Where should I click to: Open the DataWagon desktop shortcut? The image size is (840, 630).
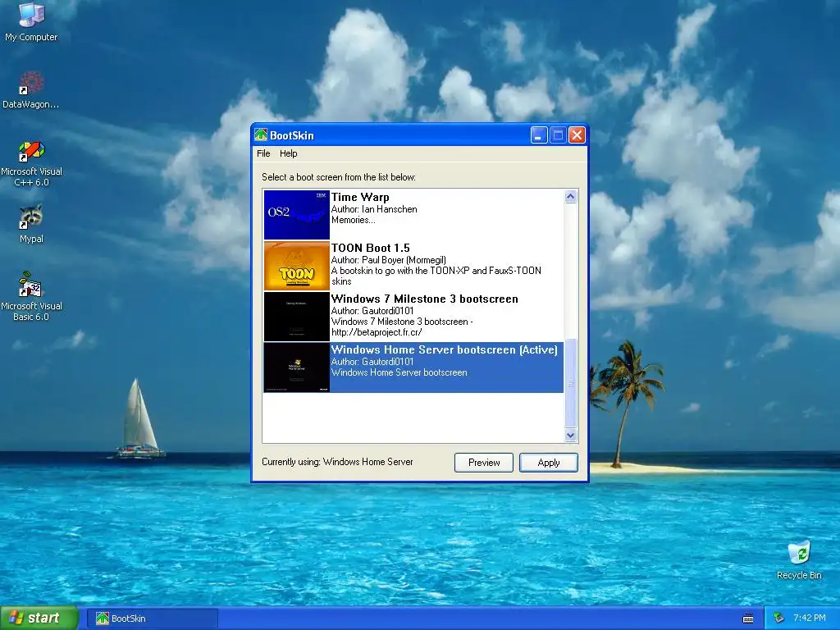(x=31, y=89)
